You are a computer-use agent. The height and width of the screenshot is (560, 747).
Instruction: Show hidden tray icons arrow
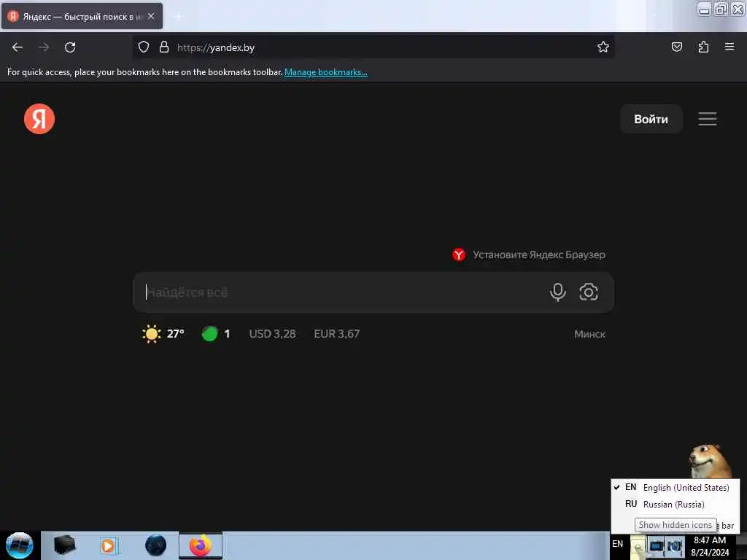[638, 547]
